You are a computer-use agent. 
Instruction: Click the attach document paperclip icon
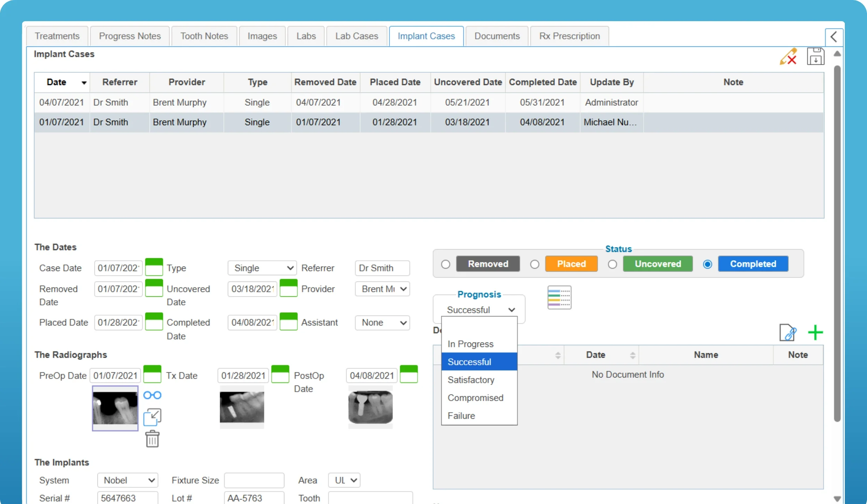(x=788, y=333)
